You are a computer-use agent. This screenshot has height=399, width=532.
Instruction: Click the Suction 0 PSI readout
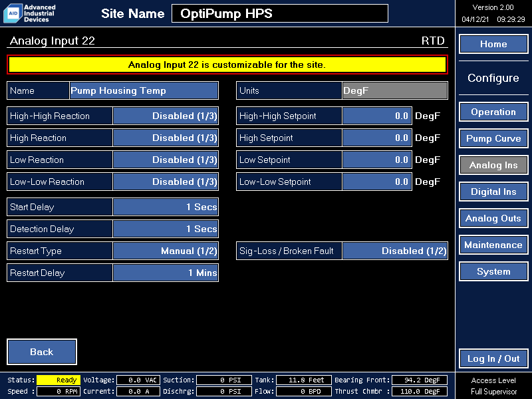pyautogui.click(x=224, y=380)
